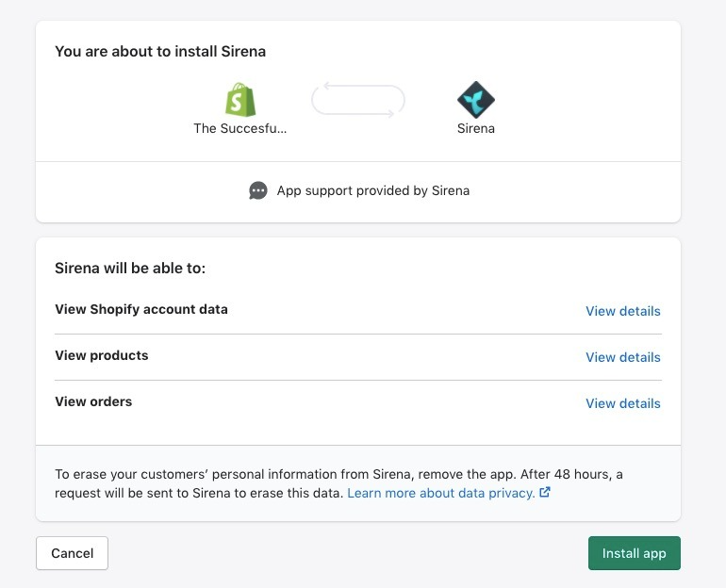Select the "View products" permission label
The height and width of the screenshot is (588, 726).
(102, 355)
